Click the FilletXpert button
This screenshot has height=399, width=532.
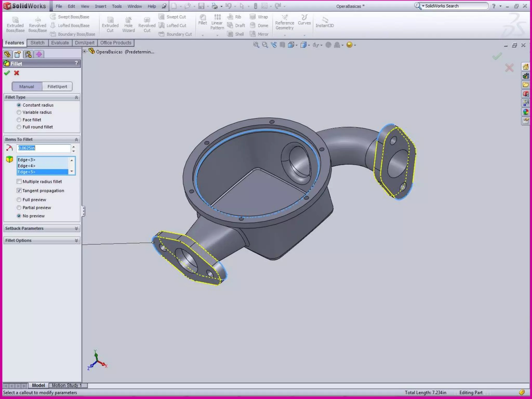click(x=57, y=87)
